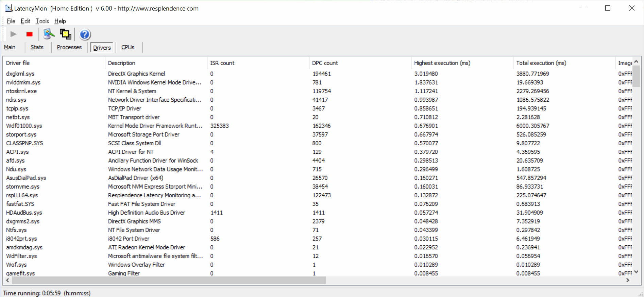Open the Edit menu
The height and width of the screenshot is (297, 644).
(x=25, y=21)
